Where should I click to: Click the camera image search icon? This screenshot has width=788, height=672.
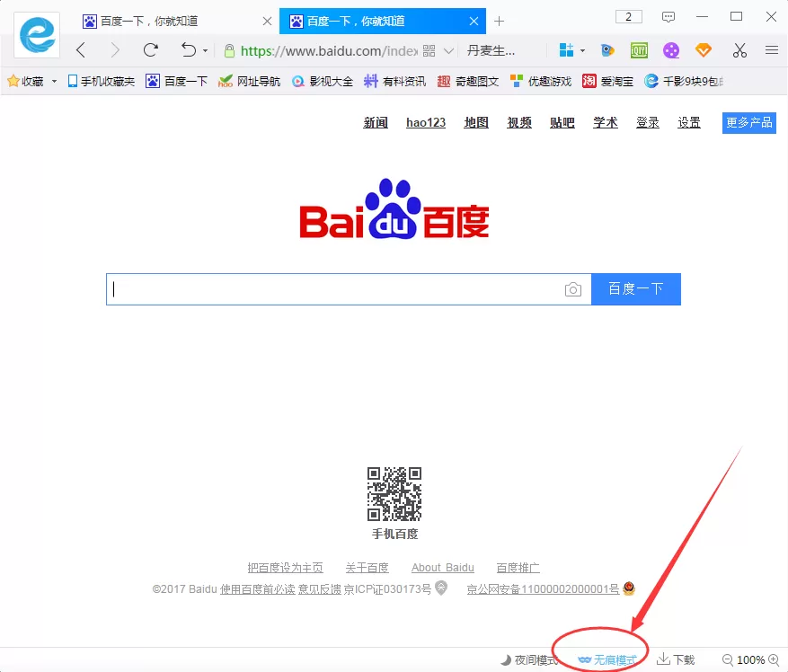tap(573, 289)
